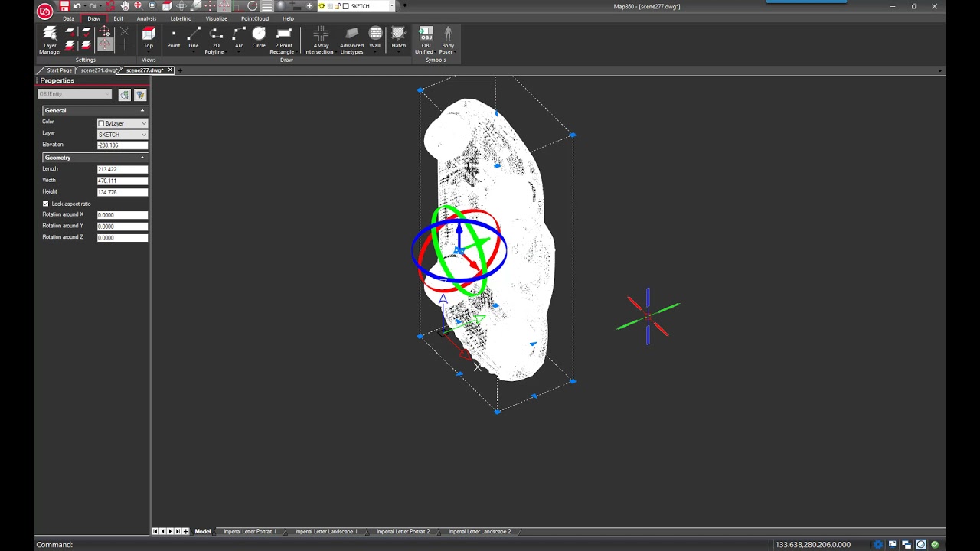The image size is (980, 551).
Task: Switch to scene271.dwg document tab
Action: pyautogui.click(x=99, y=70)
